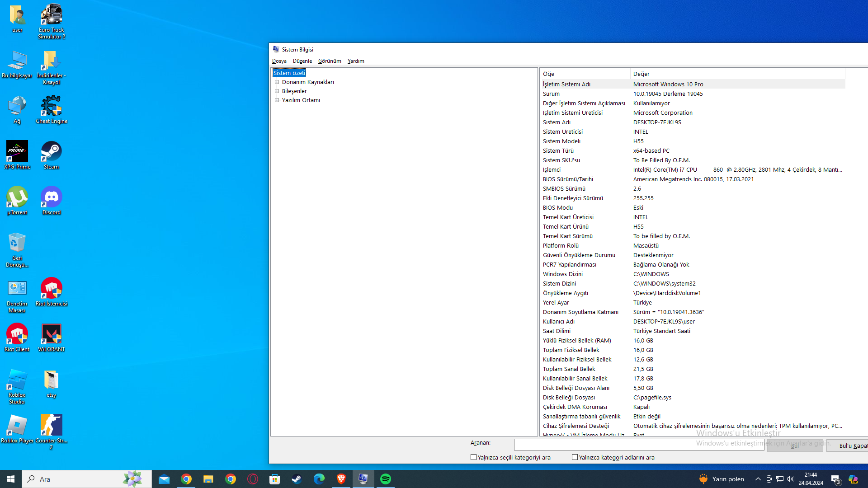Select Sistem özeti tree item

pyautogui.click(x=289, y=73)
